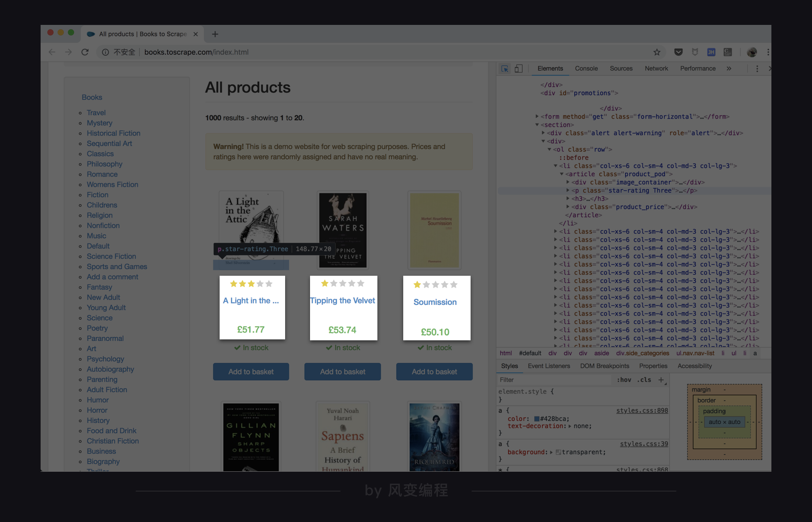Close the All products tab
The height and width of the screenshot is (522, 812).
pos(196,34)
